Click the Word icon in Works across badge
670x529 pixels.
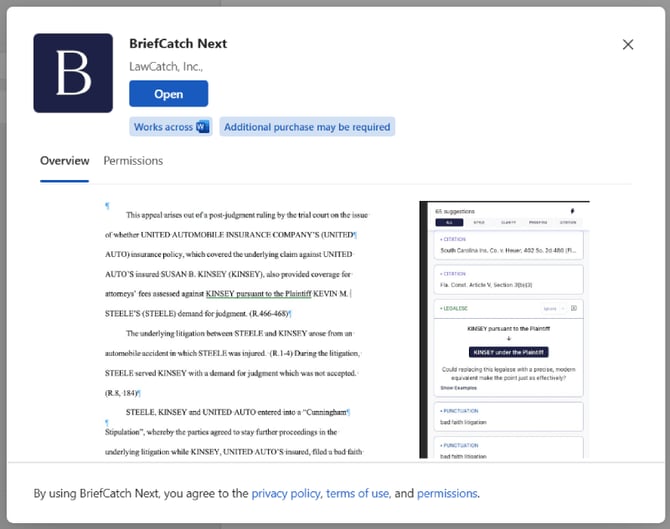pos(202,127)
